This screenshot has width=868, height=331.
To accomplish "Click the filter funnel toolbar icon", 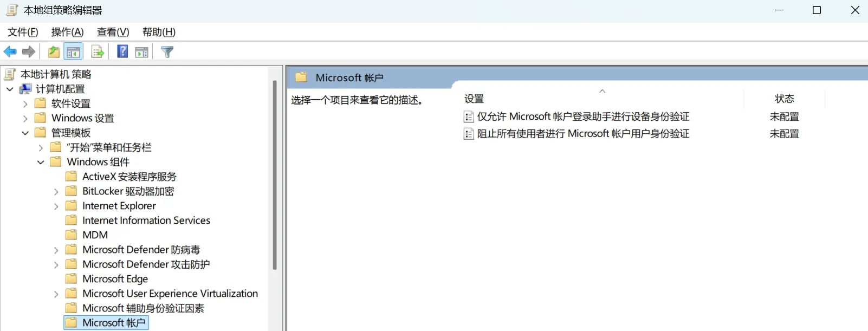I will 167,52.
